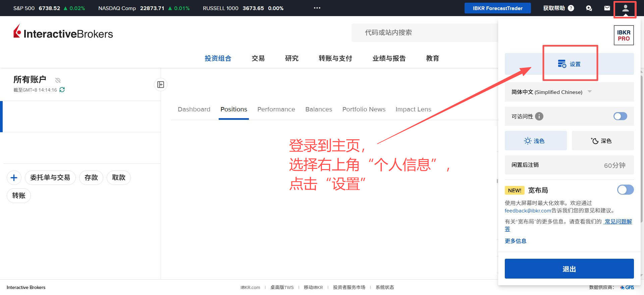Toggle the 可访问性 accessibility switch
Image resolution: width=644 pixels, height=295 pixels.
[x=620, y=116]
